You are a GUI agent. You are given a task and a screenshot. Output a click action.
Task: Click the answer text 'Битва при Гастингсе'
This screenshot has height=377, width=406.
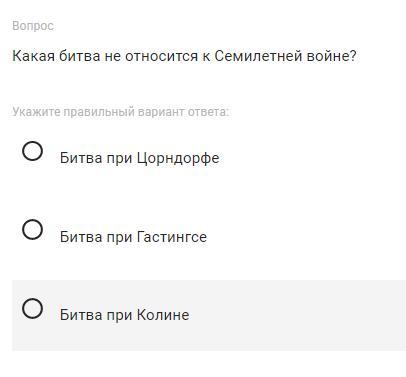[133, 237]
